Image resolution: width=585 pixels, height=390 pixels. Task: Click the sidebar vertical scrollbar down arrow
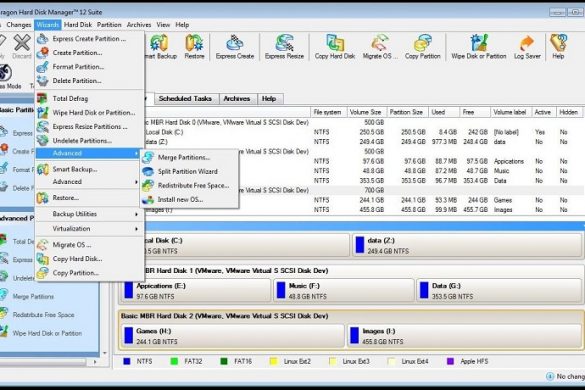click(x=105, y=353)
